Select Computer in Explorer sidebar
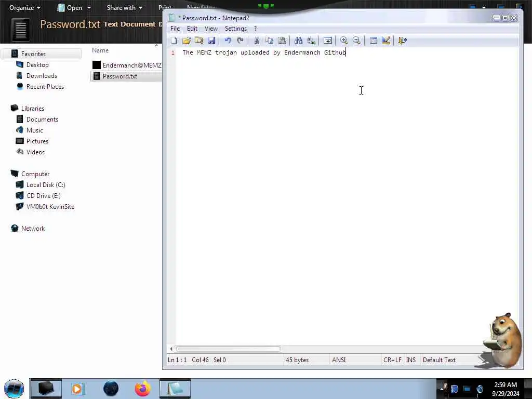 coord(35,174)
